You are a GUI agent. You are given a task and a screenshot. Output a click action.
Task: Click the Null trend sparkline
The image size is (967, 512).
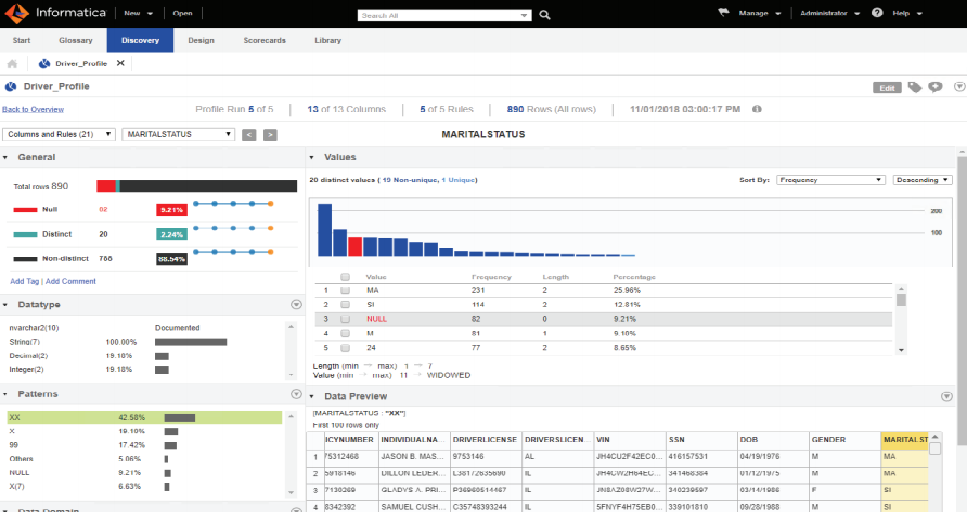point(233,204)
